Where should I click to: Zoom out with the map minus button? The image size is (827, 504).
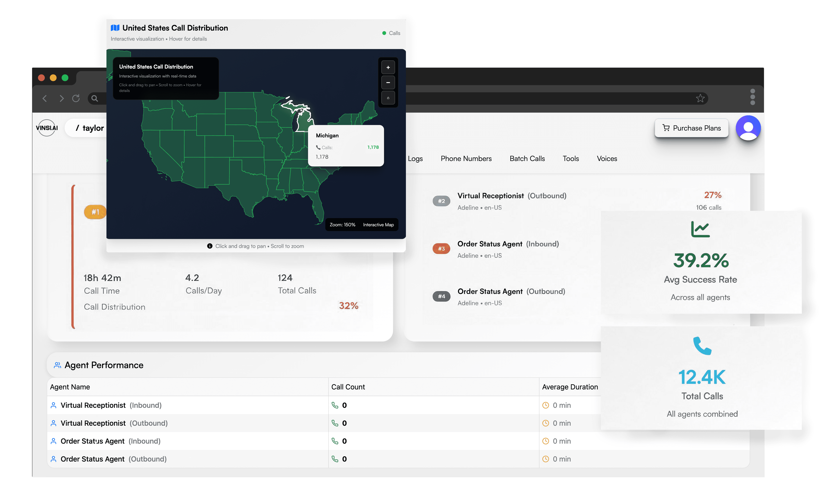click(x=388, y=83)
